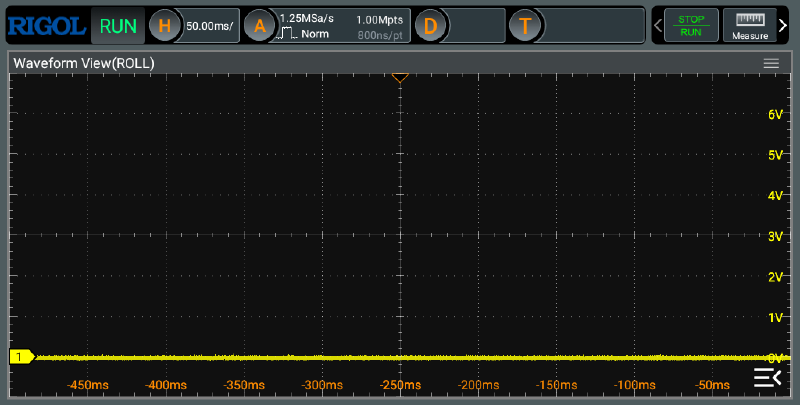Click the acquisition waveform mode glyph
Viewport: 800px width, 405px height.
click(x=287, y=34)
